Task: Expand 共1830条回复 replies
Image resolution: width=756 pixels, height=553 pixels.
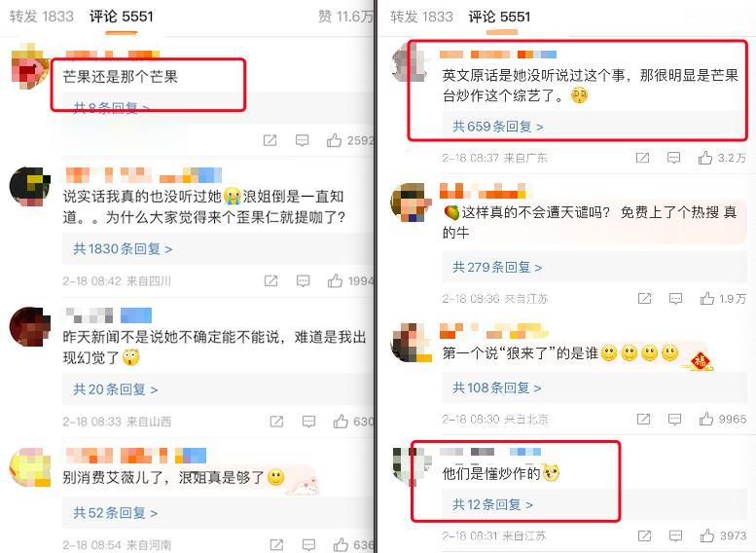Action: pos(123,249)
